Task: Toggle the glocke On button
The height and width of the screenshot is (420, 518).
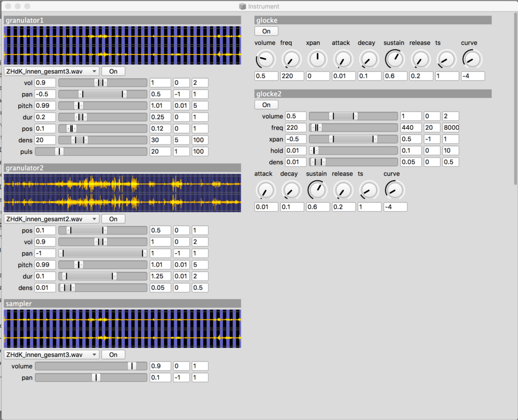Action: click(266, 31)
